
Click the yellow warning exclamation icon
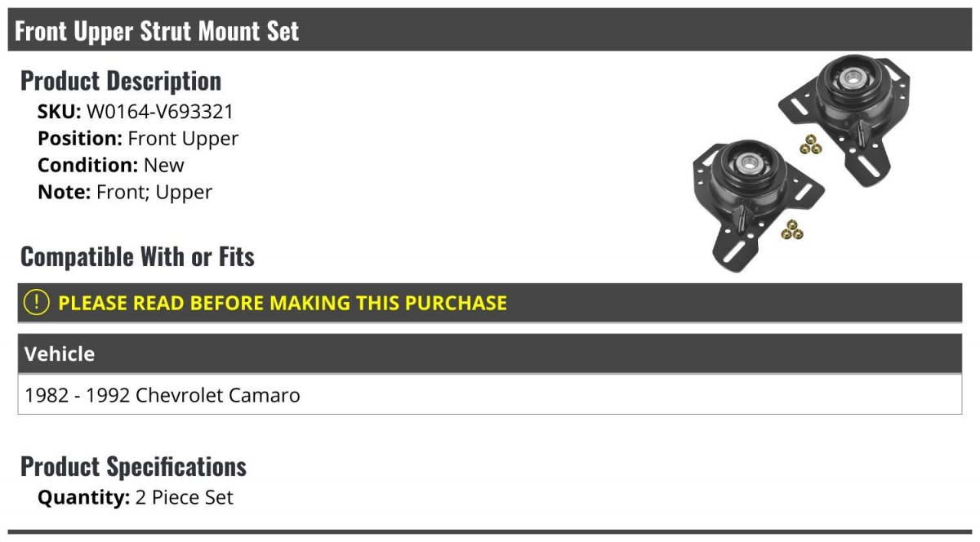pyautogui.click(x=37, y=303)
